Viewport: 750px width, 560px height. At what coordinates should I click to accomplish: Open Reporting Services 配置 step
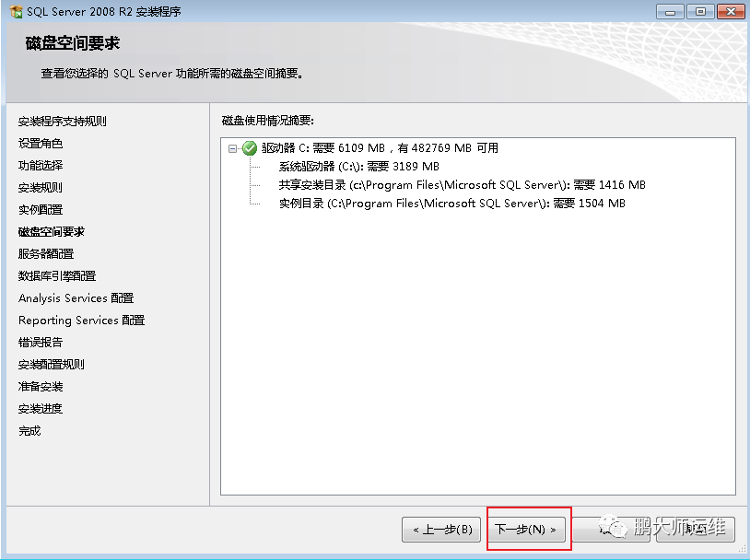pyautogui.click(x=81, y=320)
